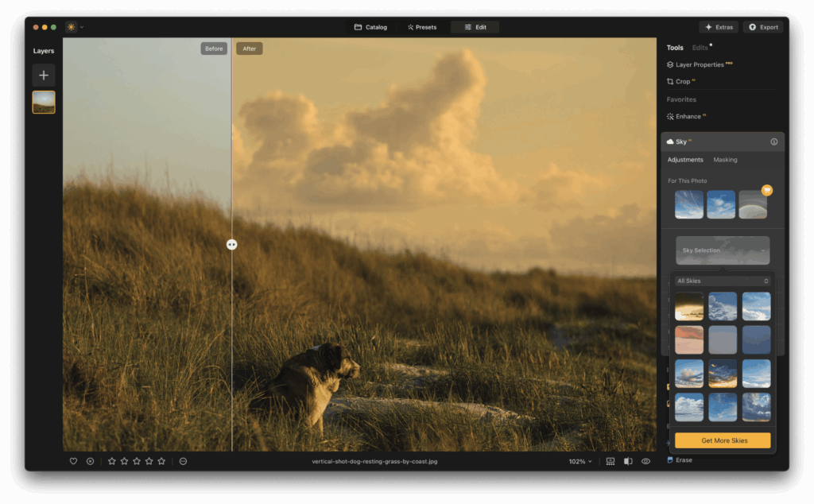This screenshot has width=814, height=504.
Task: Open the All Skies dropdown
Action: click(722, 281)
